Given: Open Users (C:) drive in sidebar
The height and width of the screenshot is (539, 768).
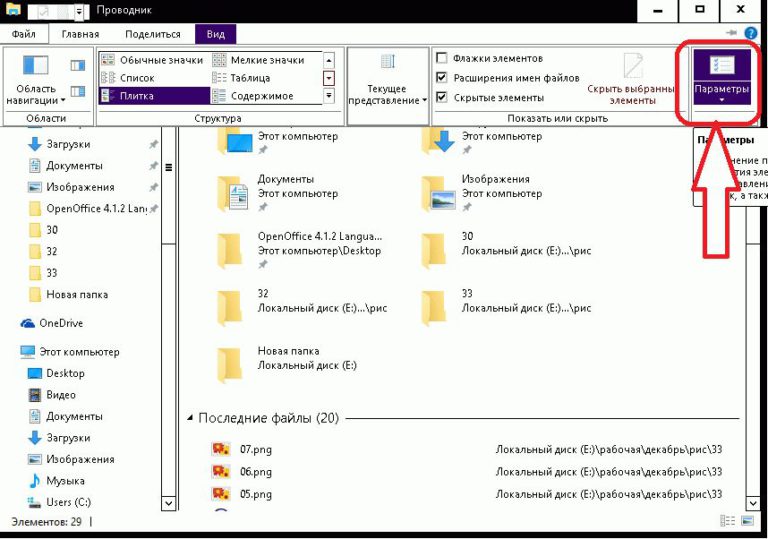Looking at the screenshot, I should pyautogui.click(x=59, y=502).
